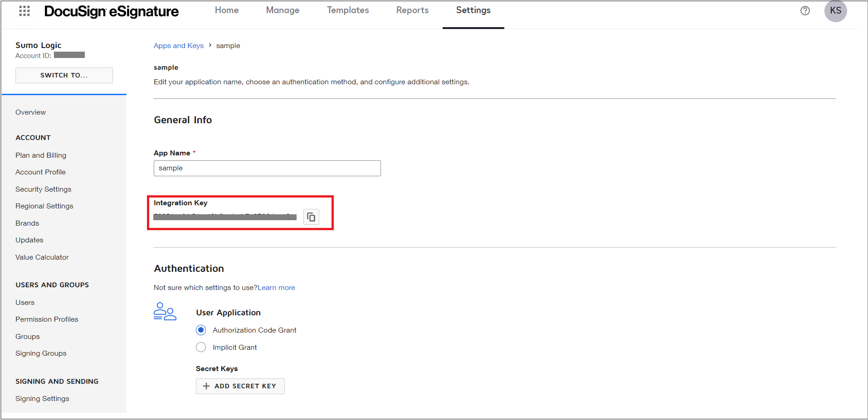Open the Reports tab
The height and width of the screenshot is (420, 868).
[x=412, y=10]
